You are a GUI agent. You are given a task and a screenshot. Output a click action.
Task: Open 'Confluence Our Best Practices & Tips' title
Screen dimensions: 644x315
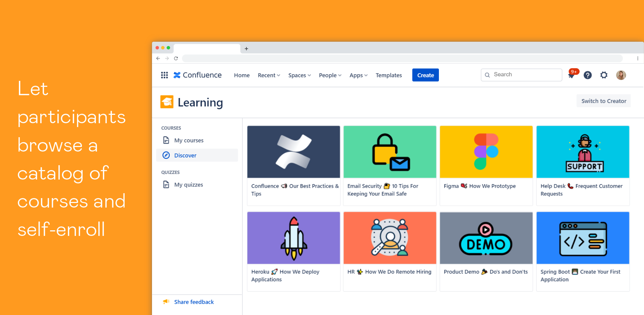(x=295, y=190)
